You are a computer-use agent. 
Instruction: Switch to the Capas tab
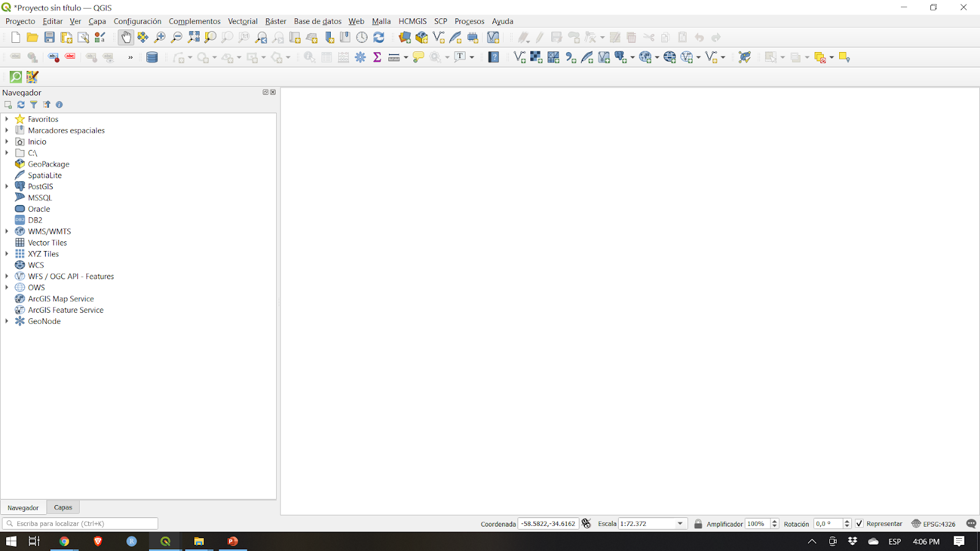(x=63, y=508)
